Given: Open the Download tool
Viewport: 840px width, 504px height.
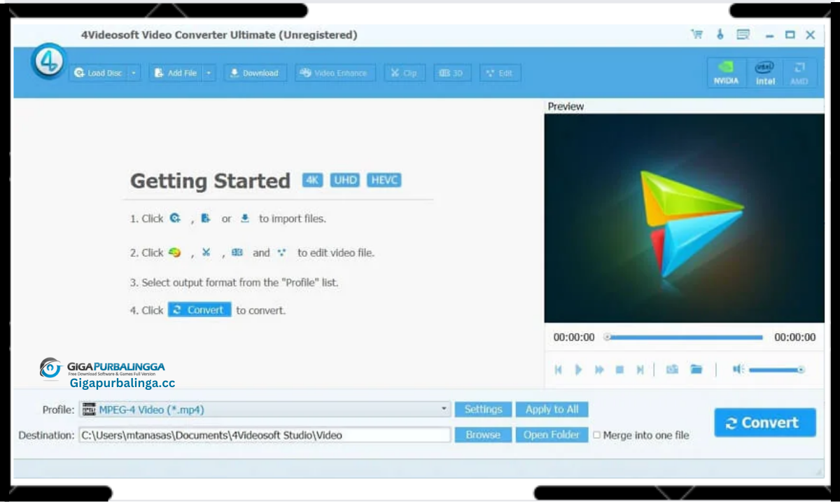Looking at the screenshot, I should (255, 73).
